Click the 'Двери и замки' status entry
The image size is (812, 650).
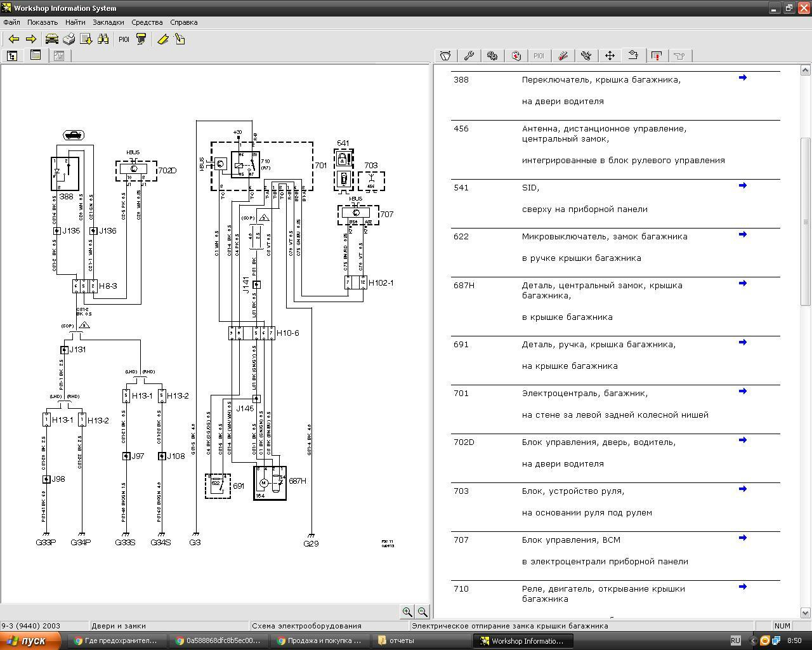119,626
